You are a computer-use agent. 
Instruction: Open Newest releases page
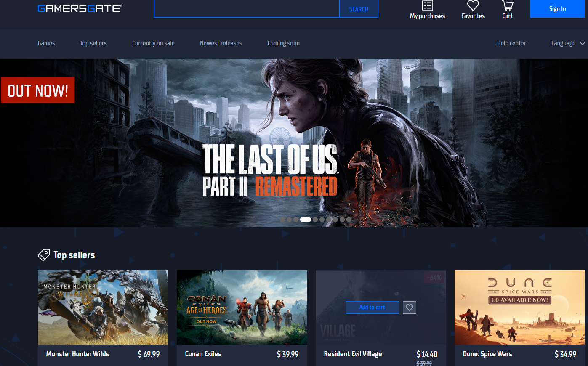click(221, 43)
